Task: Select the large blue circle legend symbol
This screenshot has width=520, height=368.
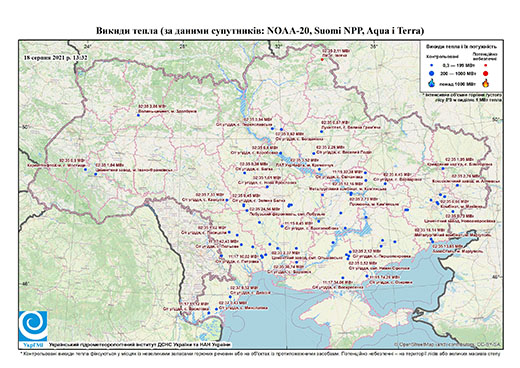Action: pos(432,73)
